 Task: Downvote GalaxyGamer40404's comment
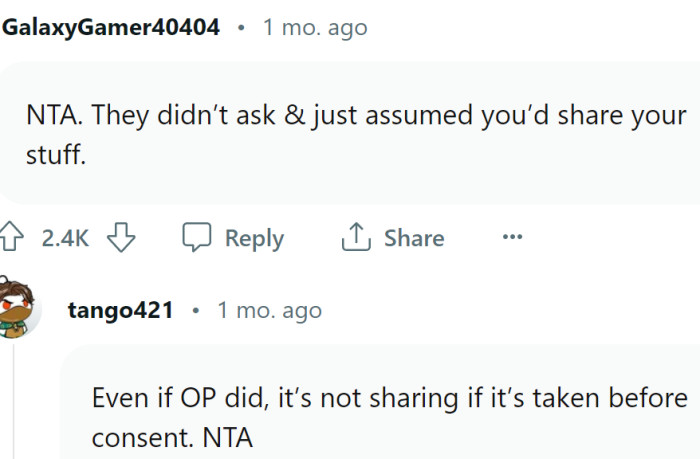tap(120, 238)
